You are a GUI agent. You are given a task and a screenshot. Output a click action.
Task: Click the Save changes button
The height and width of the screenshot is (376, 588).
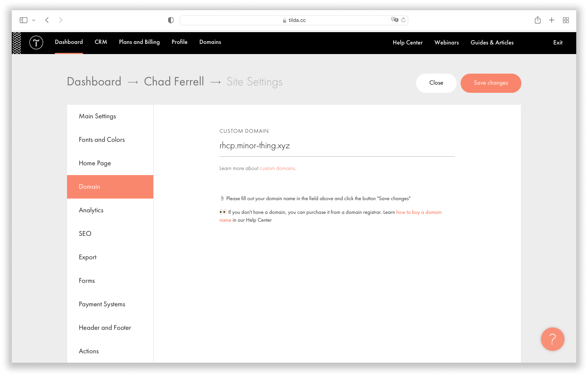pyautogui.click(x=491, y=83)
